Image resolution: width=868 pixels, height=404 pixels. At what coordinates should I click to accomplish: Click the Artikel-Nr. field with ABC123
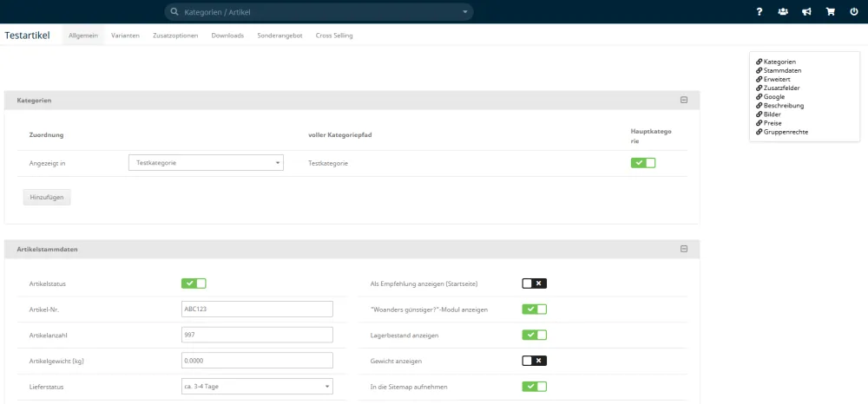(x=257, y=310)
